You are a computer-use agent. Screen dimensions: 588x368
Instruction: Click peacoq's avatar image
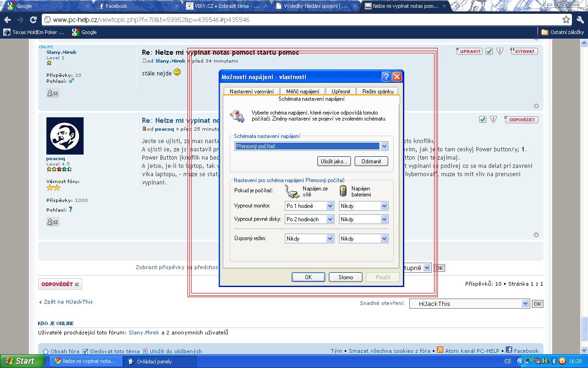tap(65, 136)
